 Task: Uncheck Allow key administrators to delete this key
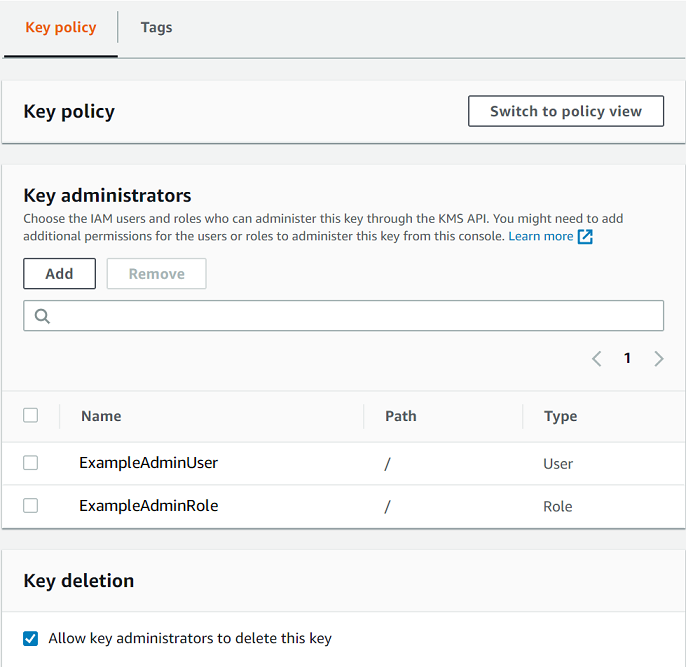point(30,638)
